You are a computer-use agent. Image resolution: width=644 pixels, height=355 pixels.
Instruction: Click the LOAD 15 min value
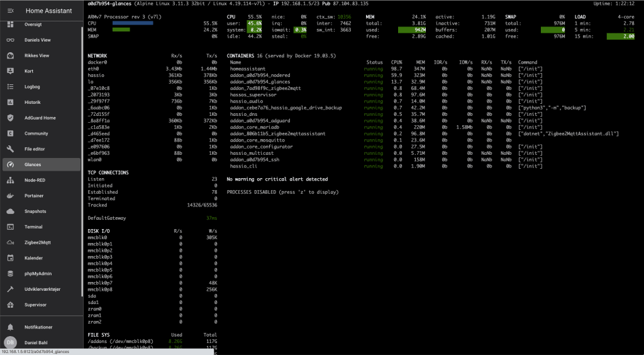click(621, 37)
